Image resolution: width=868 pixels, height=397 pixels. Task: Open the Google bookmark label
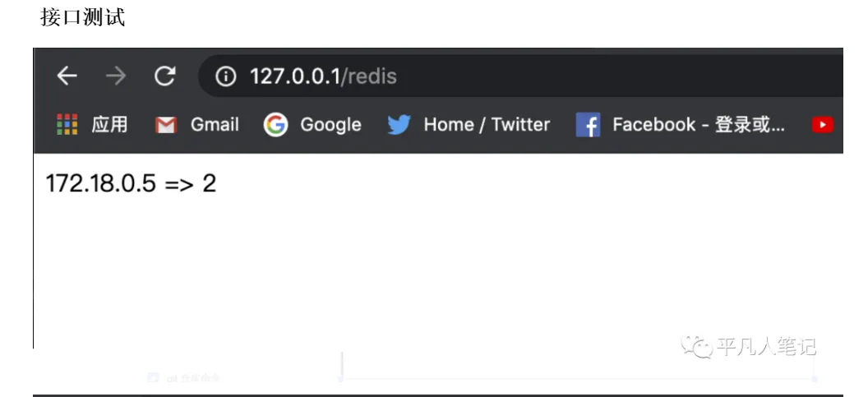coord(330,125)
